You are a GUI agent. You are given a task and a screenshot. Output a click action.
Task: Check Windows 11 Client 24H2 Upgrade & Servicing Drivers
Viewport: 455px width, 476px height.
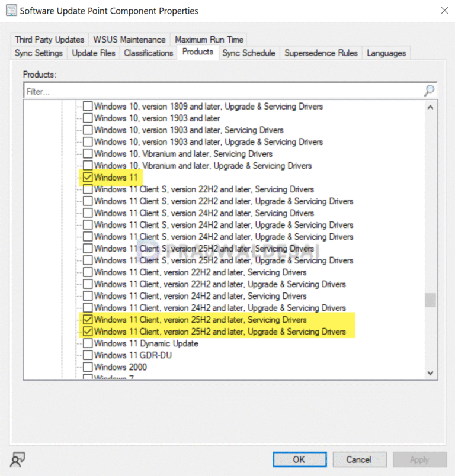(x=88, y=307)
